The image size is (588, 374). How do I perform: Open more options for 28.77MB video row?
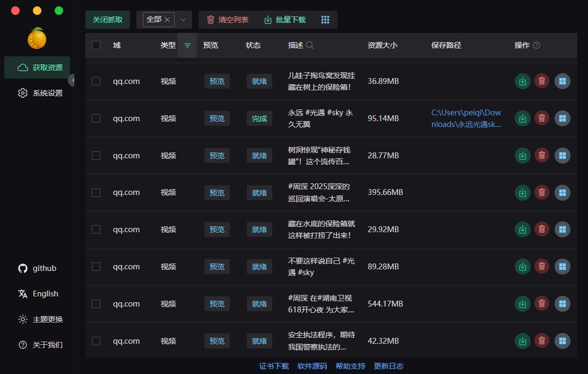tap(563, 156)
